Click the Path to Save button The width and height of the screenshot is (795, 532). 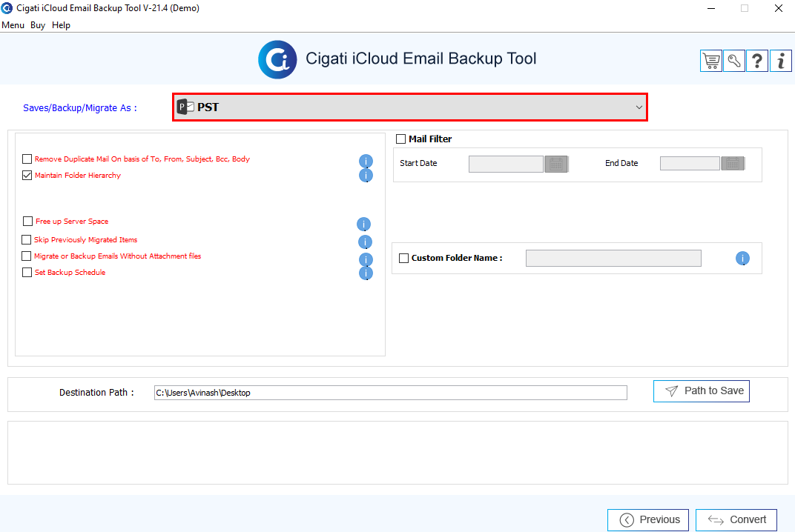click(x=702, y=391)
